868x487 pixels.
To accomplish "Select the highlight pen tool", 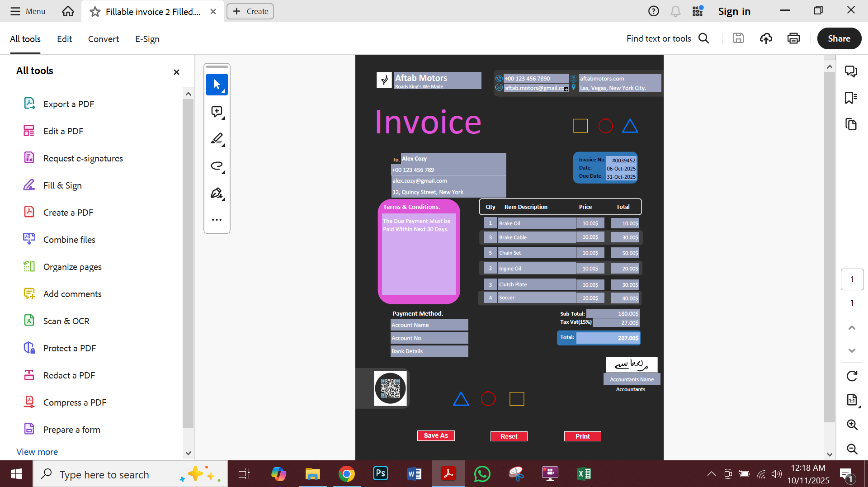I will [217, 139].
